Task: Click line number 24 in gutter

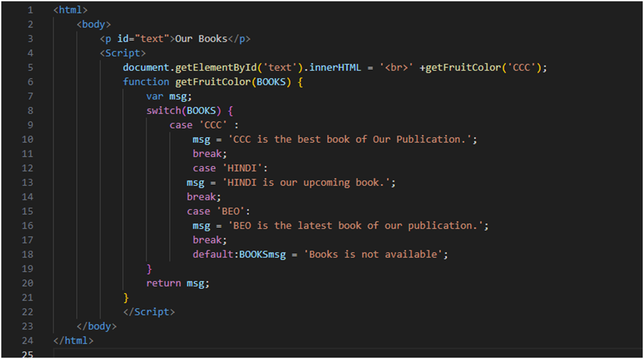Action: coord(28,340)
